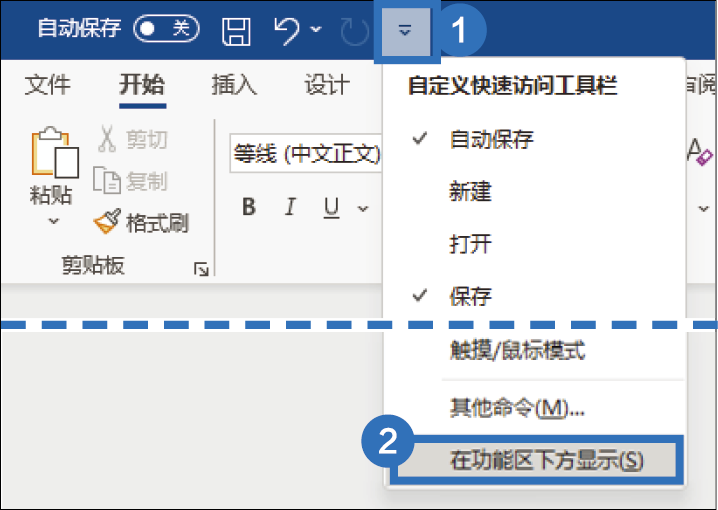
Task: Click the Undo arrow icon
Action: [x=287, y=30]
